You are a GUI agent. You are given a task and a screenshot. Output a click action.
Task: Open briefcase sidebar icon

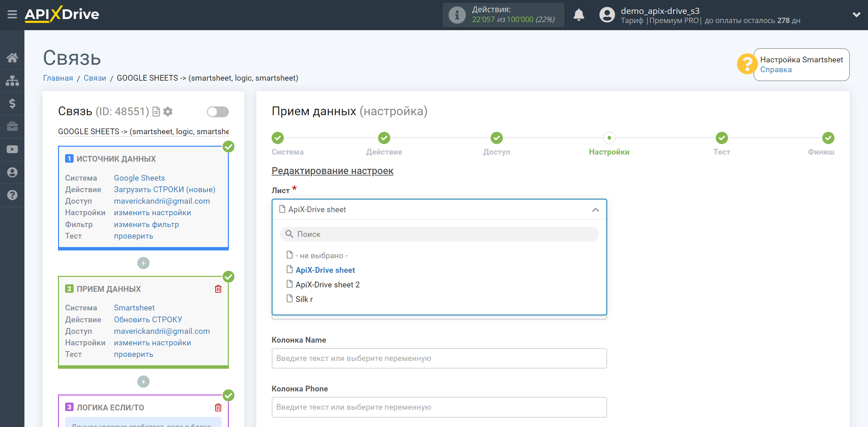point(12,126)
